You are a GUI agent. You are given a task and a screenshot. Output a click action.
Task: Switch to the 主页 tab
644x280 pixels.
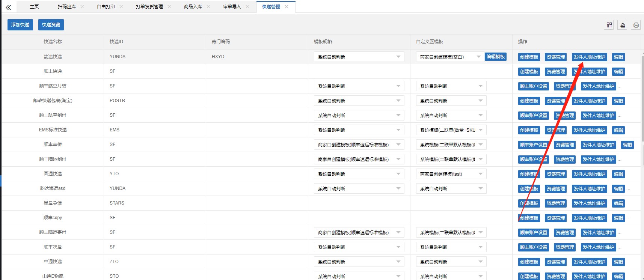pyautogui.click(x=34, y=7)
